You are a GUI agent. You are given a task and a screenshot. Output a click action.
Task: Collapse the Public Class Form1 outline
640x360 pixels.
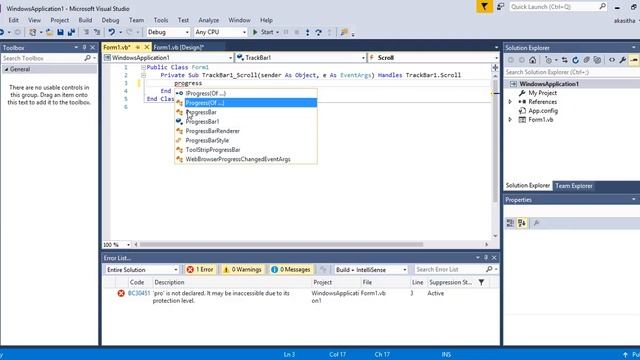coord(143,67)
